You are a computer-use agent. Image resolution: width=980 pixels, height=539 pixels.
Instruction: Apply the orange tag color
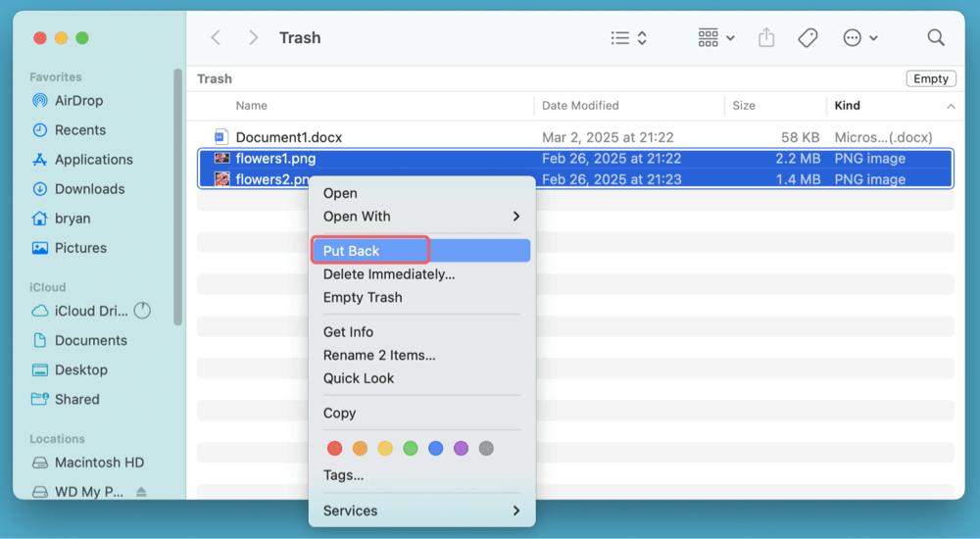click(360, 448)
